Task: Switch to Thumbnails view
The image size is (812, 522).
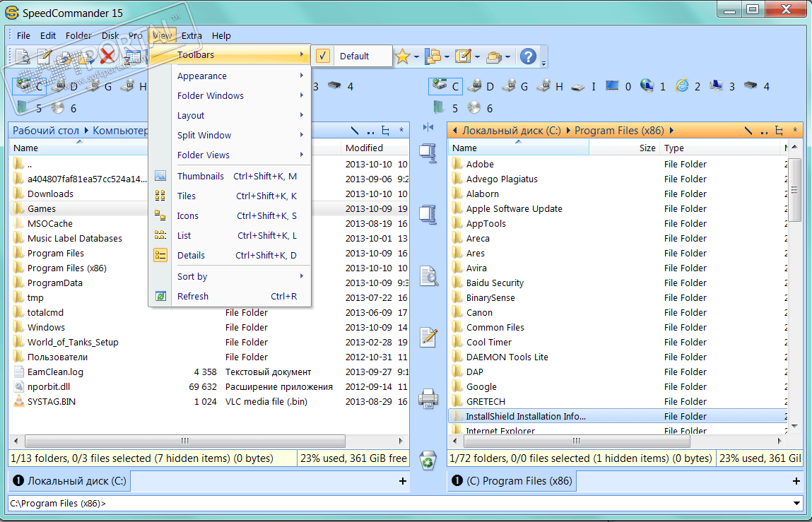Action: (x=230, y=176)
